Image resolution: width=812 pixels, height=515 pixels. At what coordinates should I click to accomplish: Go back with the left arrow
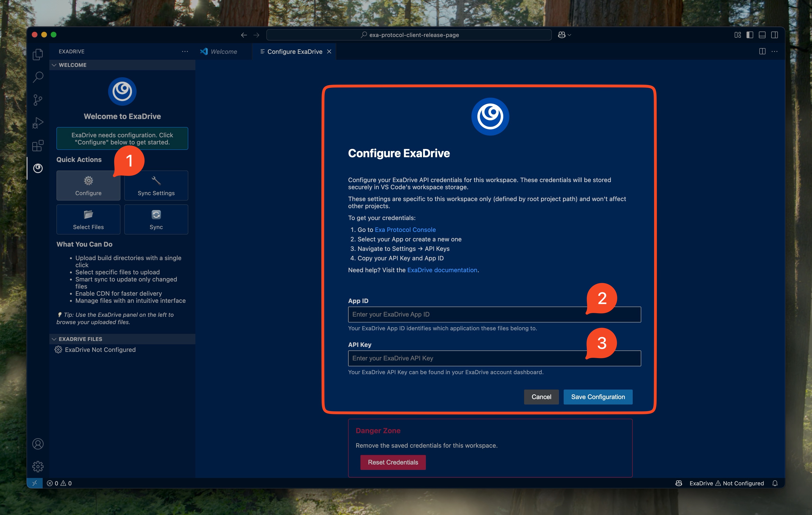[x=244, y=35]
